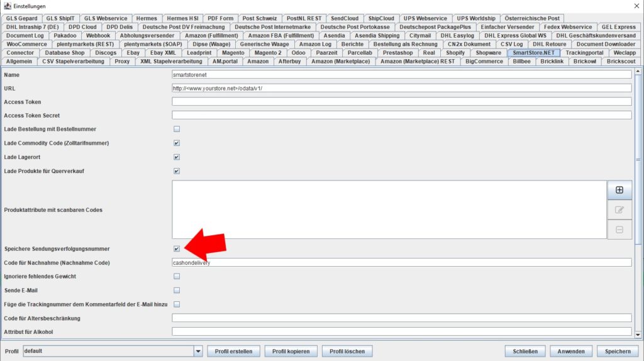Select the Allgemein tab
644x361 pixels.
(19, 61)
